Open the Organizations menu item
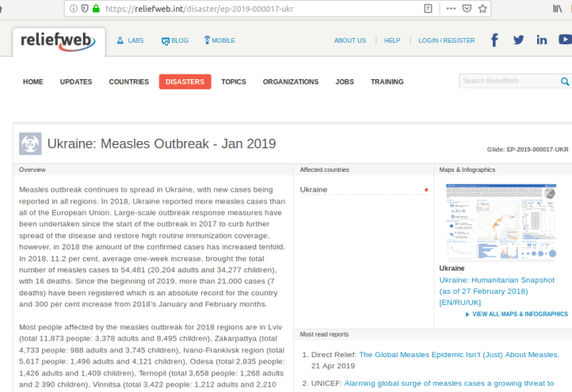572x392 pixels. coord(291,82)
